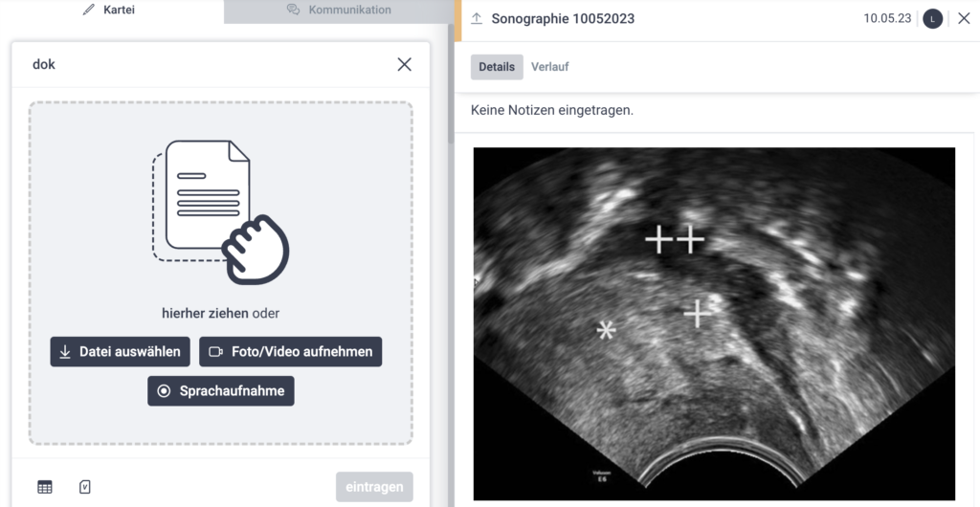The width and height of the screenshot is (980, 507).
Task: Open the user avatar labeled L
Action: (x=932, y=19)
